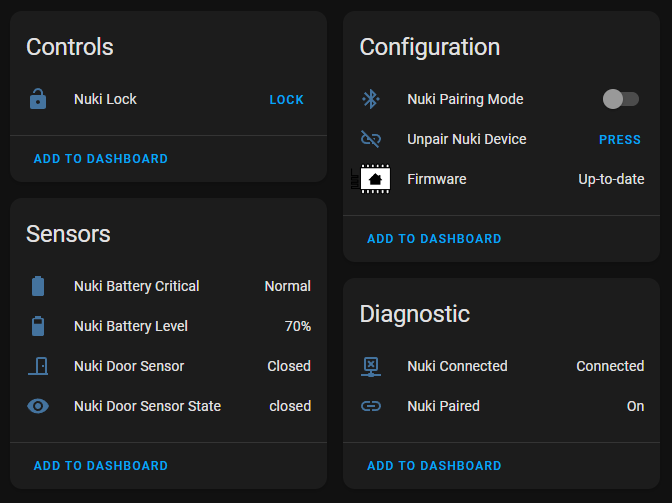Screen dimensions: 672x503
Task: Click the Nuki Lock padlock icon
Action: (x=38, y=99)
